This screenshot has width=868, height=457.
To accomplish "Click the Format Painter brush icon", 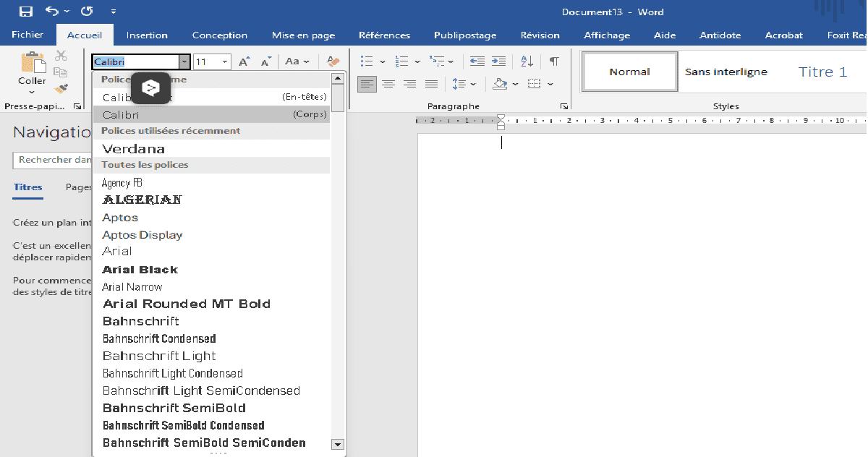I will pyautogui.click(x=61, y=88).
